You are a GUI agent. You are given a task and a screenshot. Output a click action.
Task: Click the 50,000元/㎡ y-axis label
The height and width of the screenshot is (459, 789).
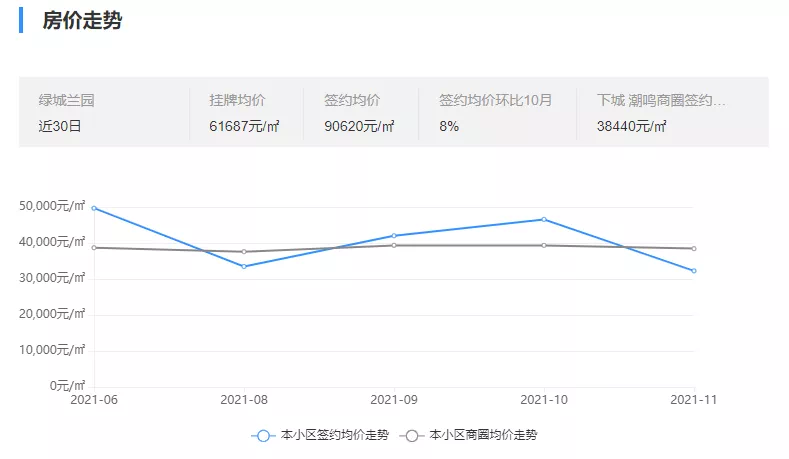[52, 206]
